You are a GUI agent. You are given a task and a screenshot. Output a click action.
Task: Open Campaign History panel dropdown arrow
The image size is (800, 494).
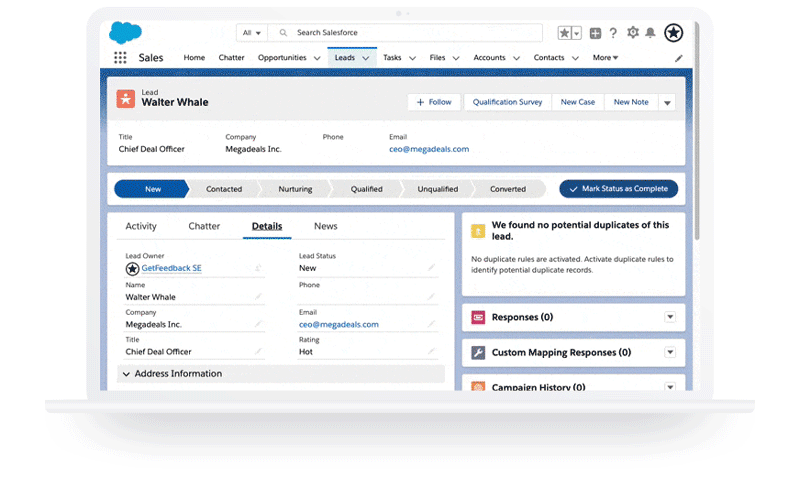point(670,387)
